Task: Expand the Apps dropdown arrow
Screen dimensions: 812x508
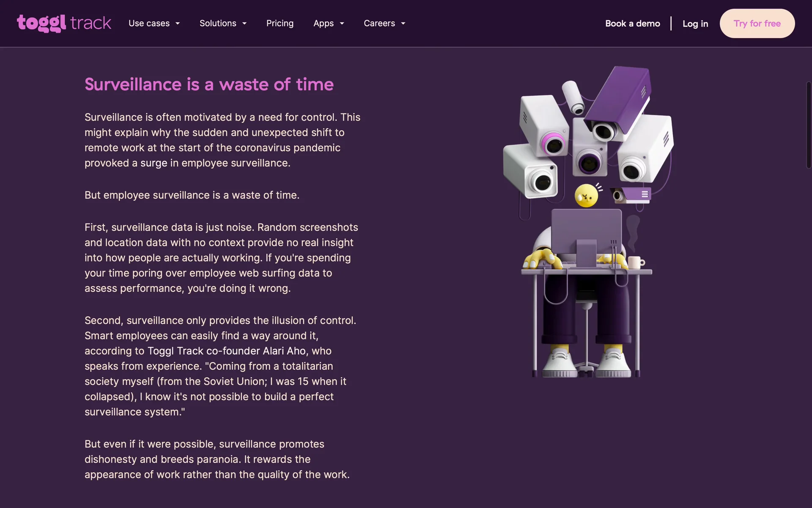Action: coord(342,24)
